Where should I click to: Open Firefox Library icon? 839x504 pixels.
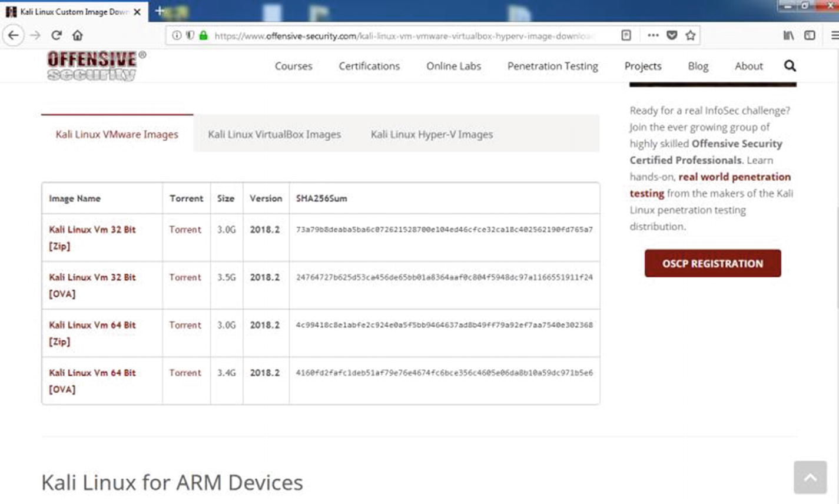pos(788,35)
